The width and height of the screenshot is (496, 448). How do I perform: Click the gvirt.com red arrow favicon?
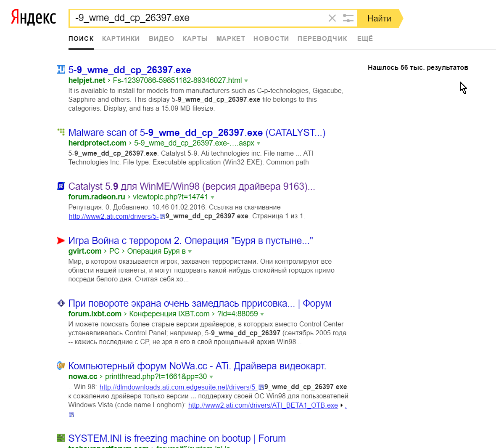tap(61, 241)
